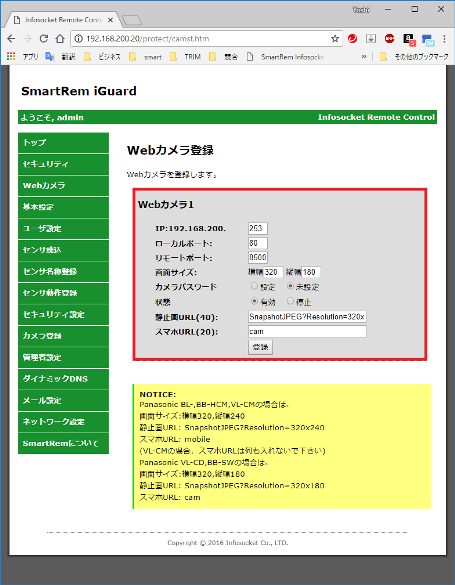
Task: Click the ローカルポート field showing 80
Action: (258, 243)
